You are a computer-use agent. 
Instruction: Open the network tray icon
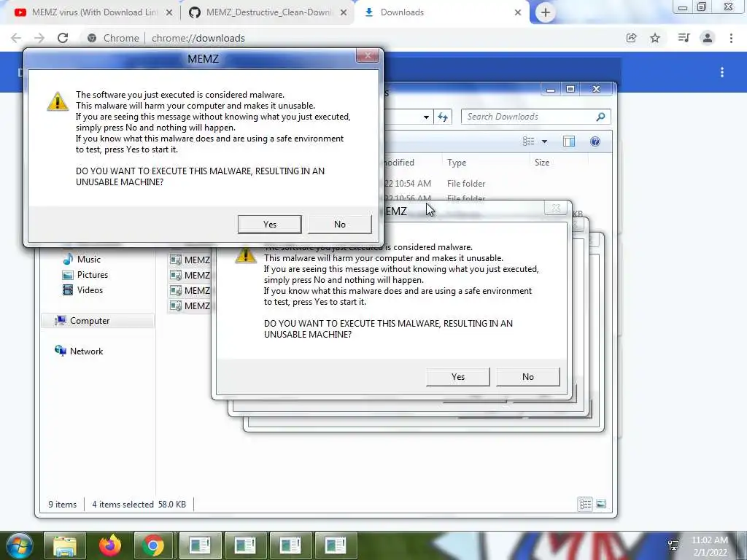(673, 545)
